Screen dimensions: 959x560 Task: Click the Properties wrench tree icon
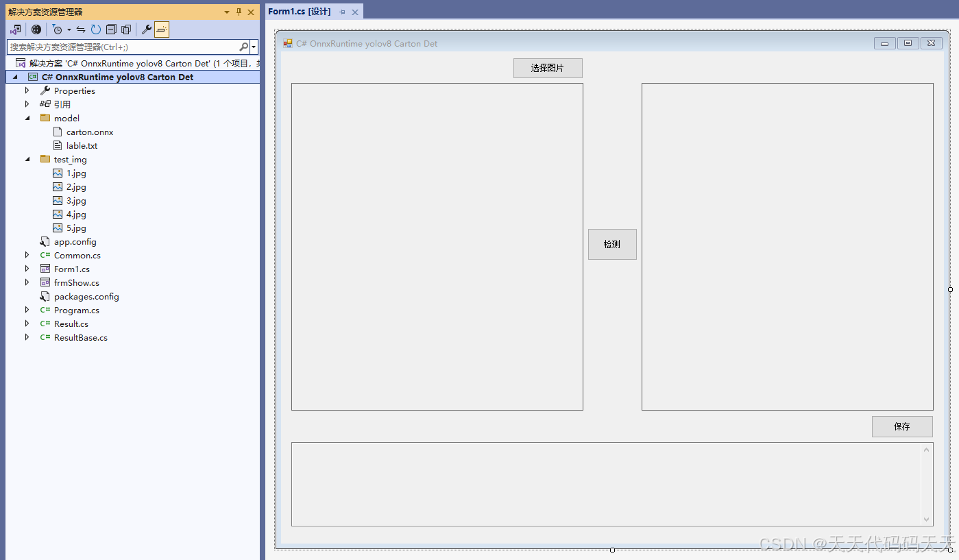45,90
